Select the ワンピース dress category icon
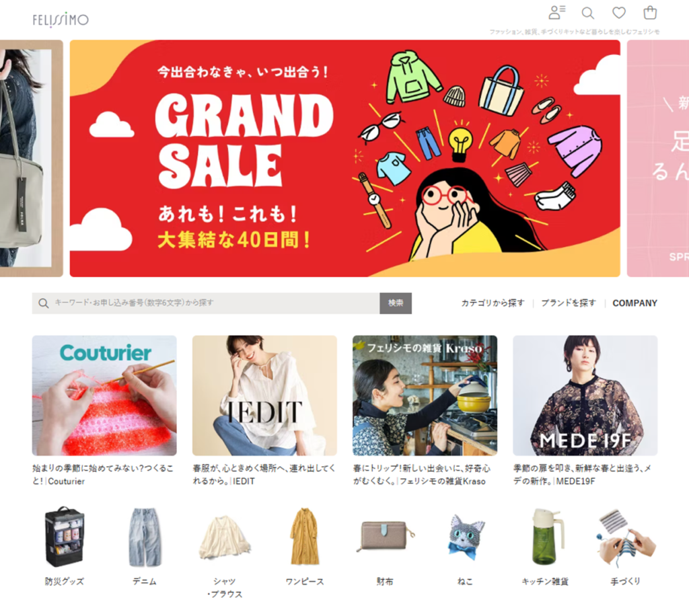 [305, 537]
